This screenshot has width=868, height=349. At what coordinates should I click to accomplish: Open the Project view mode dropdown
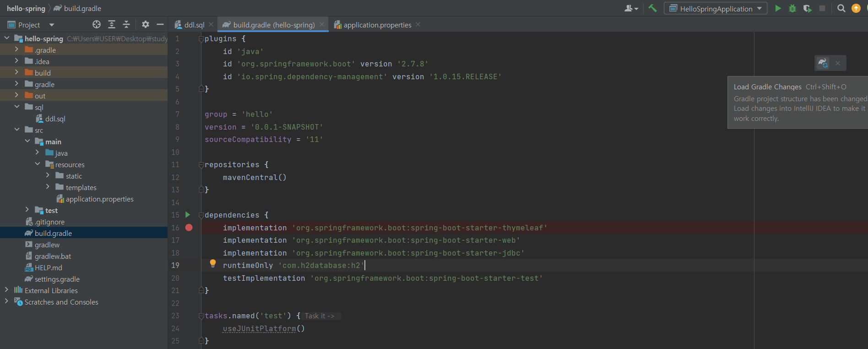pos(52,25)
